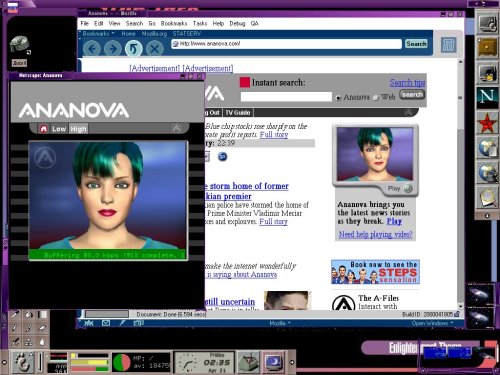Image resolution: width=500 pixels, height=375 pixels.
Task: Click the panel clock showing 02:35
Action: coord(204,362)
